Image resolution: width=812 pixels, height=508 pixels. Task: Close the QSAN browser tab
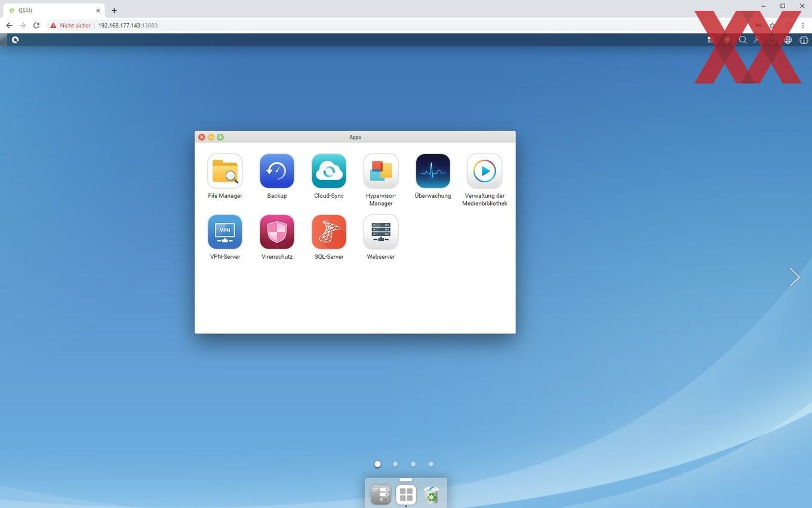pyautogui.click(x=98, y=10)
